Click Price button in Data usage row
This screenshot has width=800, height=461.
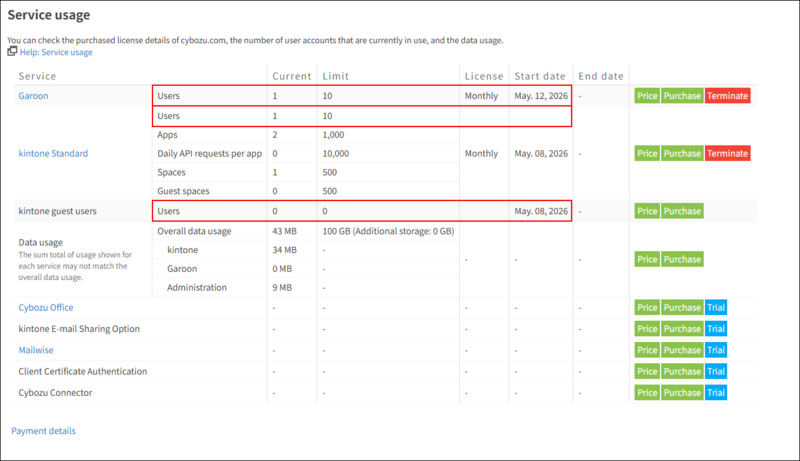pos(647,259)
